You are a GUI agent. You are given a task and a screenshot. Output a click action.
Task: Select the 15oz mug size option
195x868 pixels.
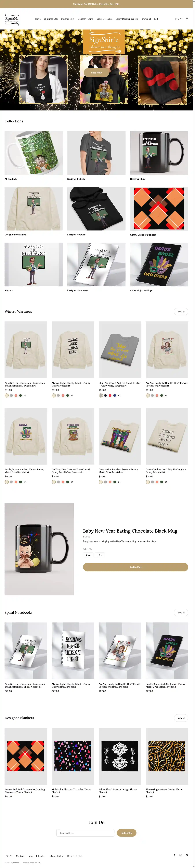coord(100,555)
